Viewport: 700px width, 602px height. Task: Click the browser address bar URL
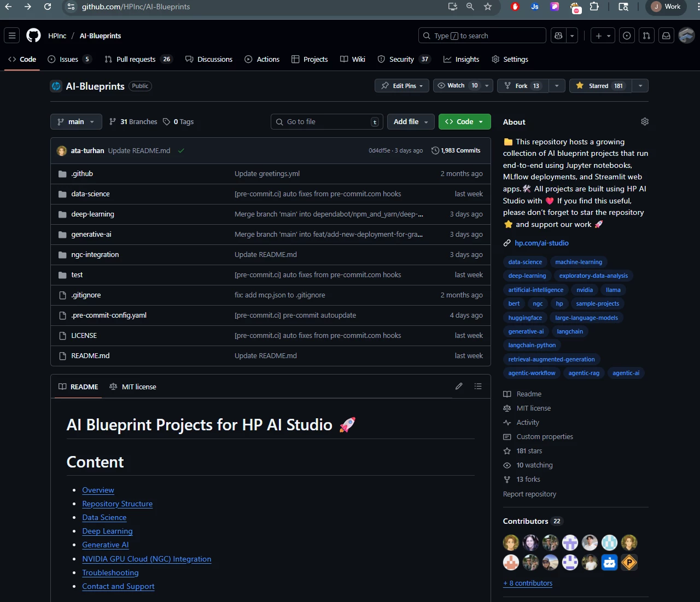click(136, 7)
